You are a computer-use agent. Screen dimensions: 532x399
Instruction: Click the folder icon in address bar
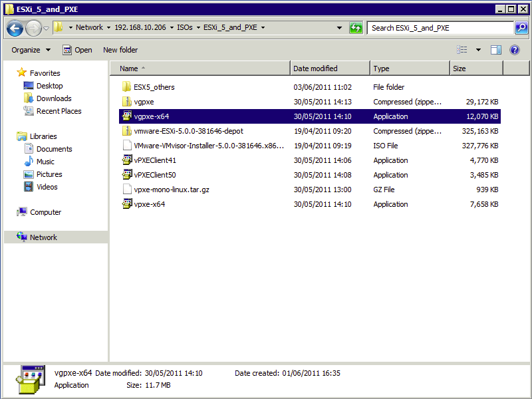pyautogui.click(x=59, y=27)
